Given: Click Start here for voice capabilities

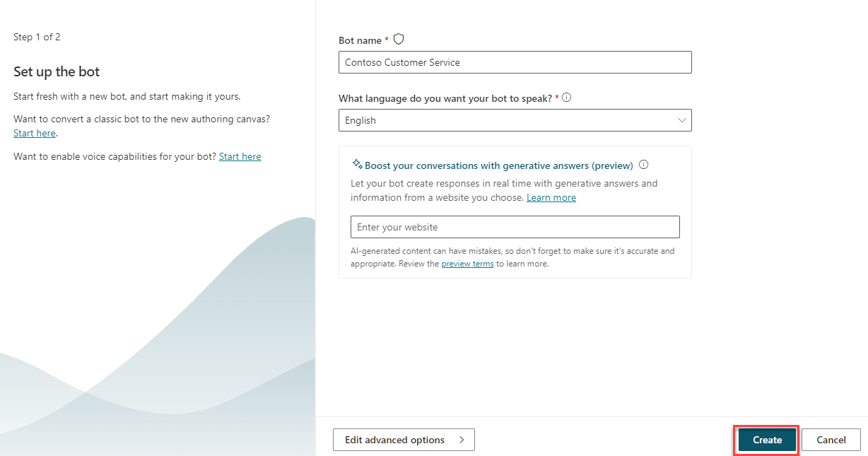Looking at the screenshot, I should [240, 156].
